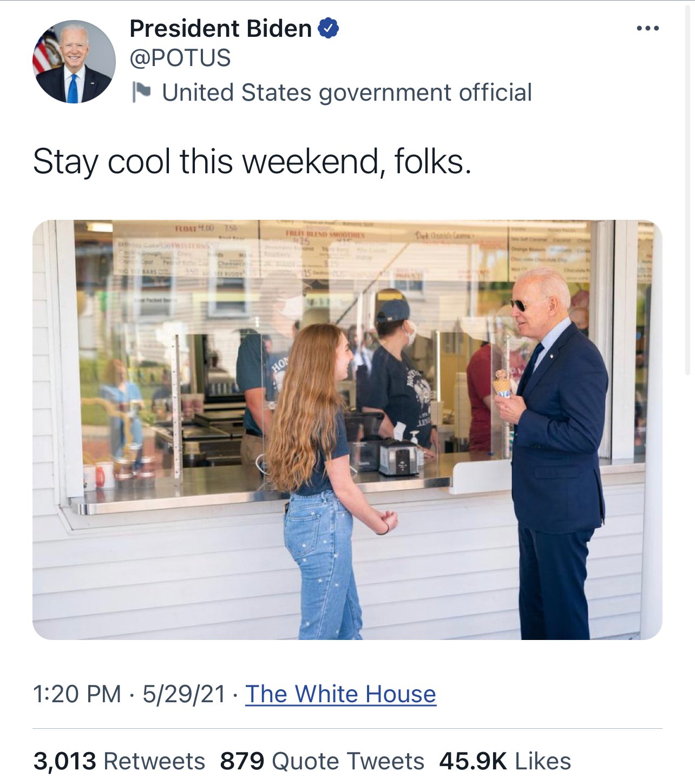Click the "President Biden" display name
The image size is (695, 784).
click(x=220, y=28)
